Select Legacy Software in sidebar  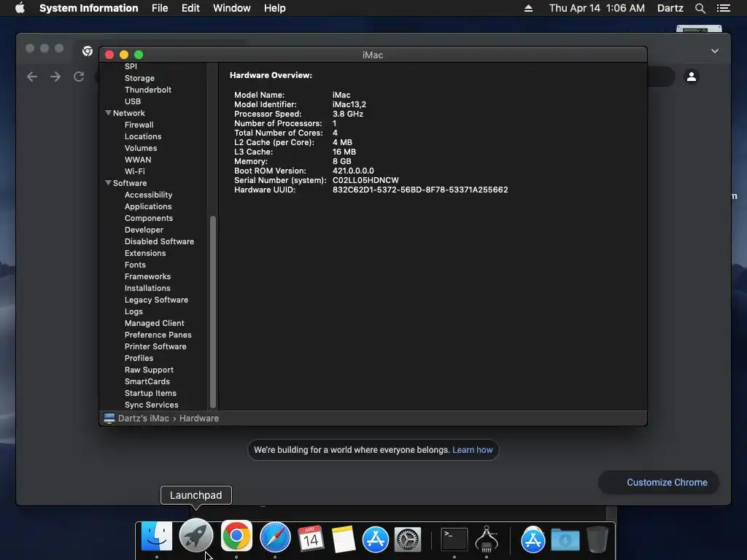[156, 300]
